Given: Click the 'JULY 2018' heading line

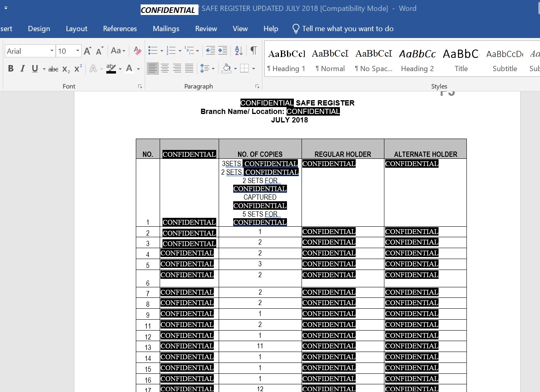Looking at the screenshot, I should (289, 120).
